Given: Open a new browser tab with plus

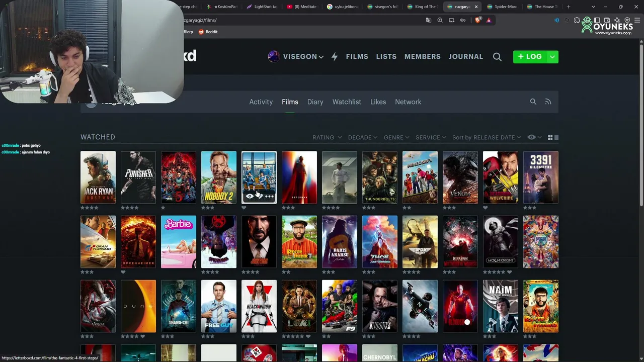Looking at the screenshot, I should point(569,7).
